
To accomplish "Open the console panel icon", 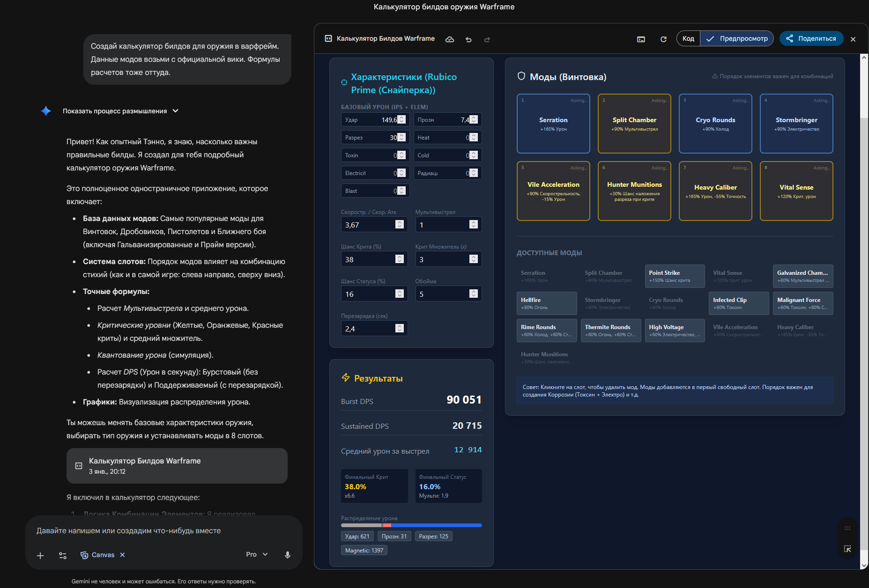I will point(641,39).
